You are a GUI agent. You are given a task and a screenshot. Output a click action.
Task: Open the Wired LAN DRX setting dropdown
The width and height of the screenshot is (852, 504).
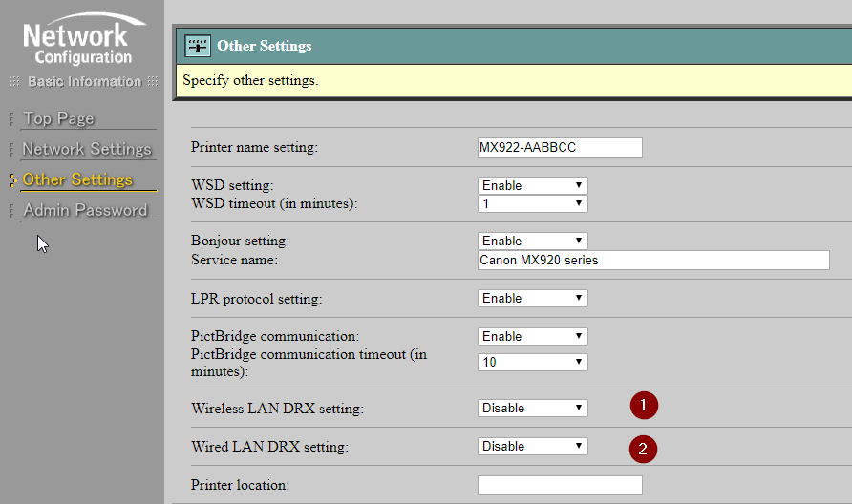point(533,446)
